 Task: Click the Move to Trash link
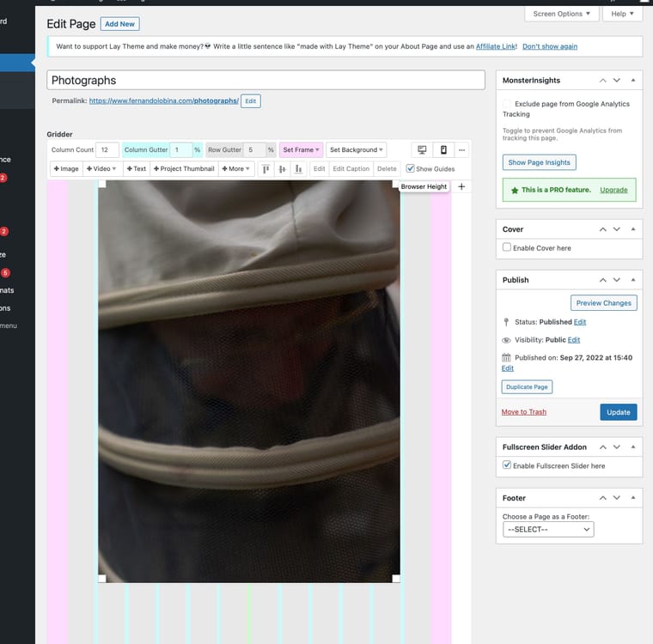point(524,412)
